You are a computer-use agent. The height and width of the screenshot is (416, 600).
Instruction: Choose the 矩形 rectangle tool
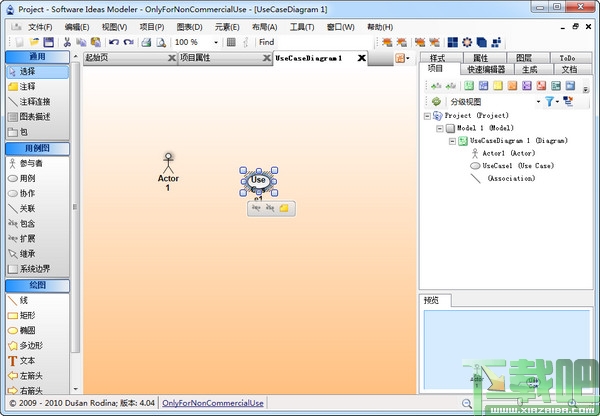37,315
